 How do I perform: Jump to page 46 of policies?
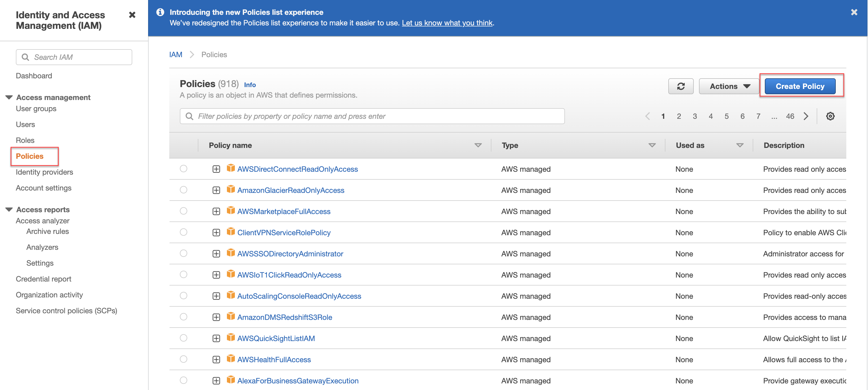click(790, 116)
